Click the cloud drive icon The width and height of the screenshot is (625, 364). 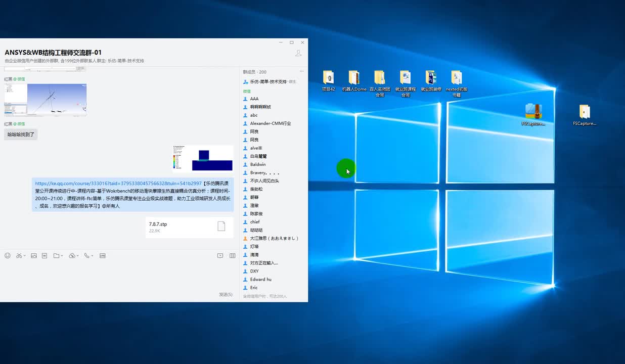click(72, 256)
